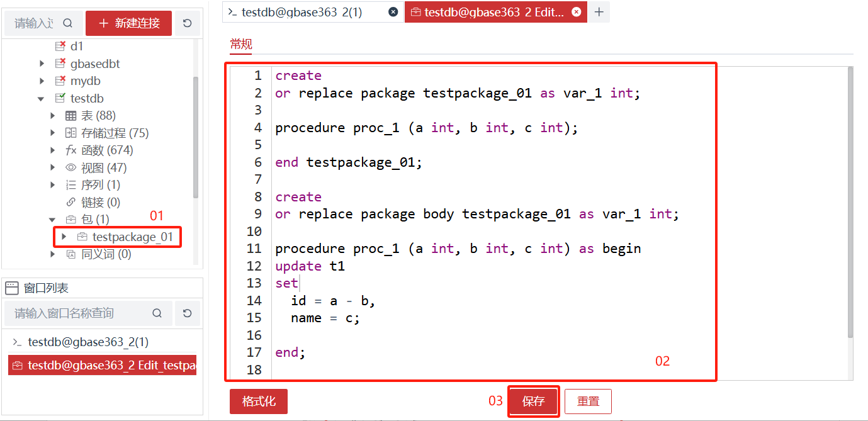Expand the testpackage_01 package node
868x421 pixels.
[x=64, y=237]
